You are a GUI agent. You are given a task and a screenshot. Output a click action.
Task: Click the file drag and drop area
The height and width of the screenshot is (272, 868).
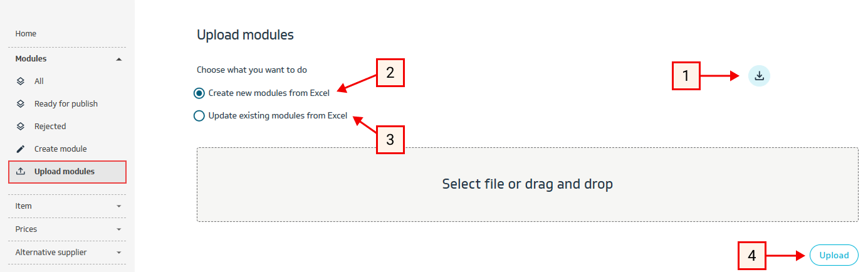(x=527, y=184)
